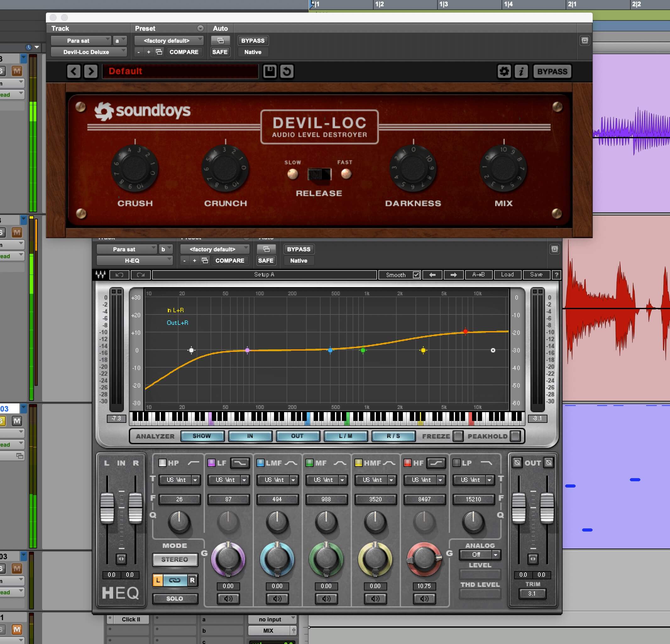Open HP filter type US Vint dropdown
The image size is (670, 644).
click(x=179, y=480)
